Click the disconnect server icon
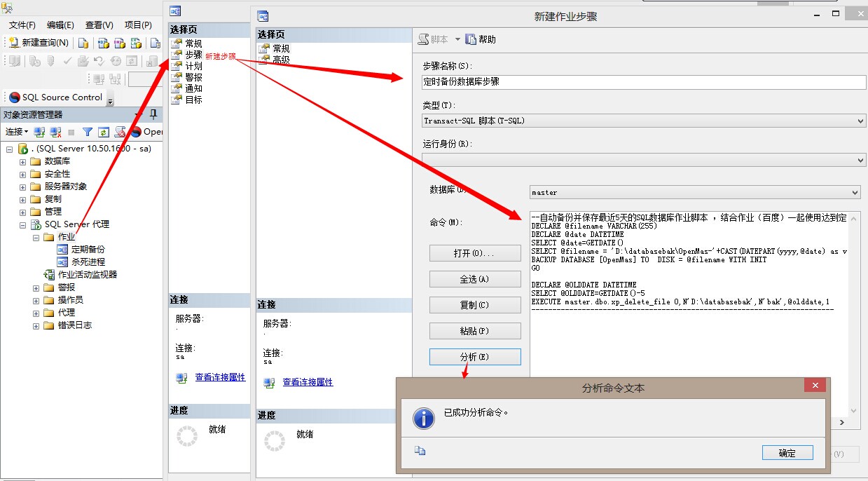The height and width of the screenshot is (481, 868). tap(56, 132)
